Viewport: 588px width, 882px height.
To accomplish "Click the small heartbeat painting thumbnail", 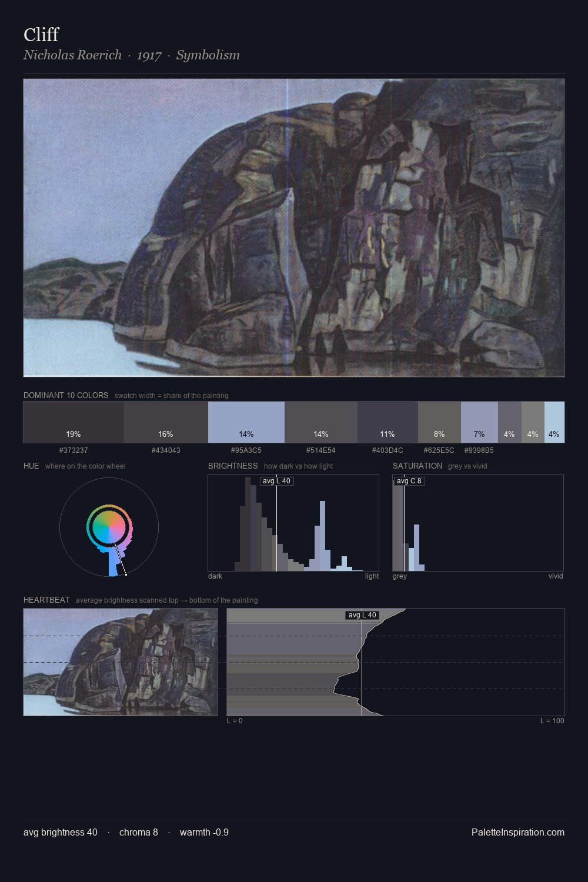I will [121, 662].
